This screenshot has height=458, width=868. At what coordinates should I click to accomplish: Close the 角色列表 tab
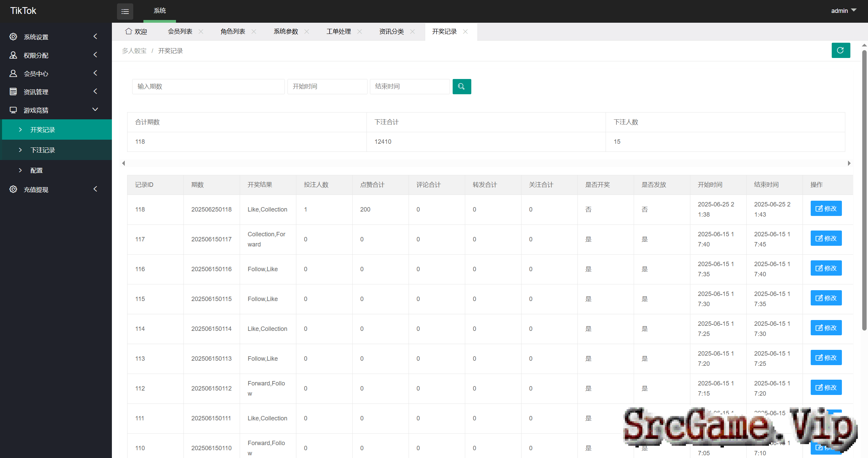pyautogui.click(x=254, y=32)
